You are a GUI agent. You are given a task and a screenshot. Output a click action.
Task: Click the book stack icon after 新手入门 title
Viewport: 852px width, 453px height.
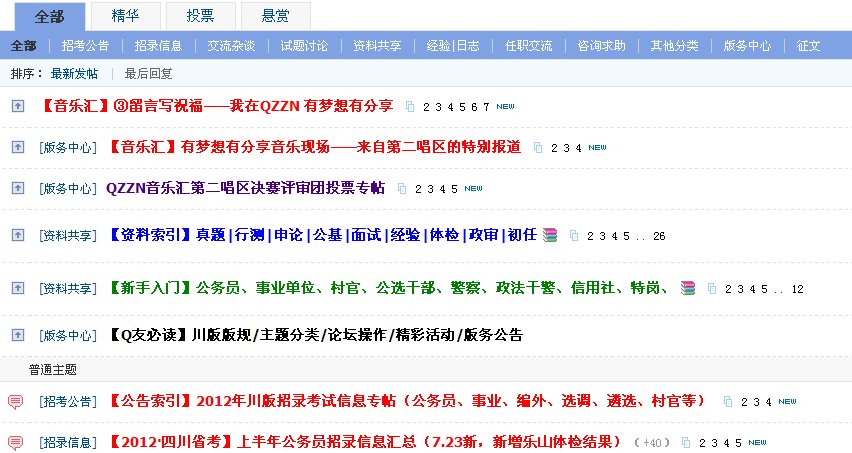[x=688, y=288]
